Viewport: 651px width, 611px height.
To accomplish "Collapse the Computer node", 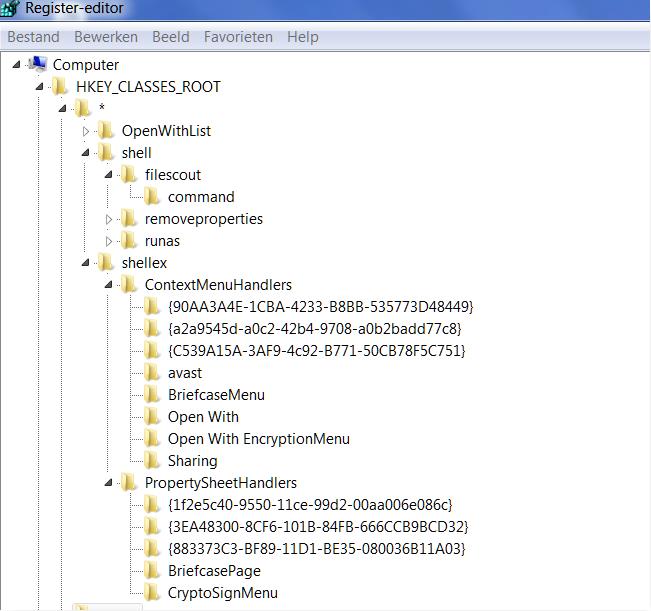I will tap(17, 64).
